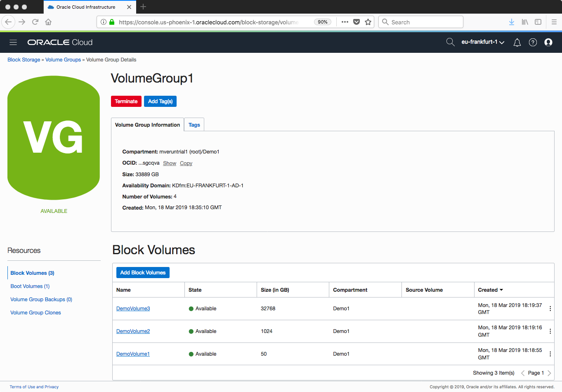Click the 1024 size value
This screenshot has height=392, width=562.
point(267,331)
